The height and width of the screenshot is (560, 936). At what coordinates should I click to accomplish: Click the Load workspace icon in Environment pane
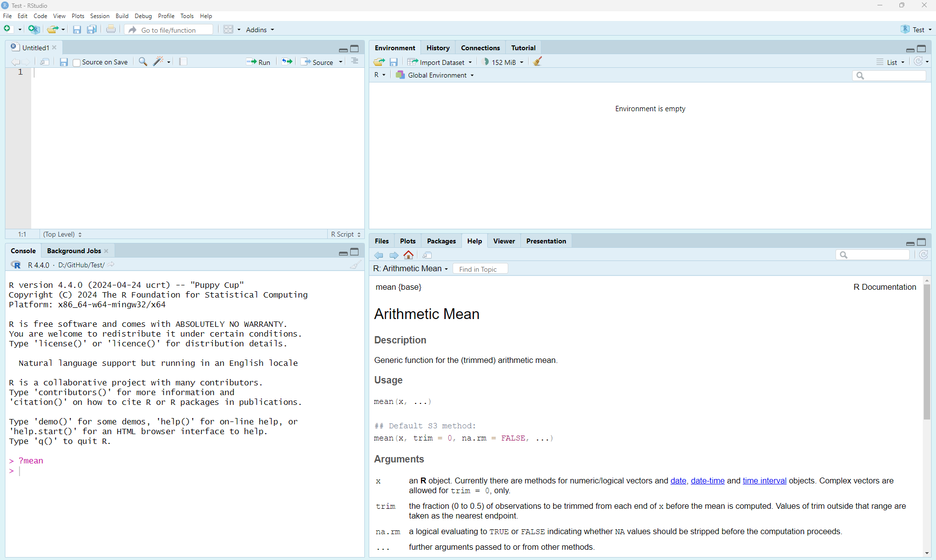(379, 62)
